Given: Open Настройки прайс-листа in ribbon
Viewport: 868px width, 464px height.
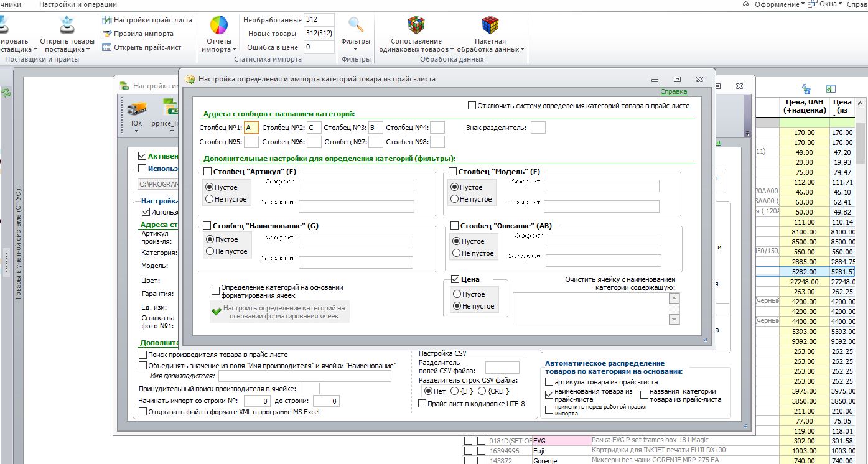Looking at the screenshot, I should (147, 20).
